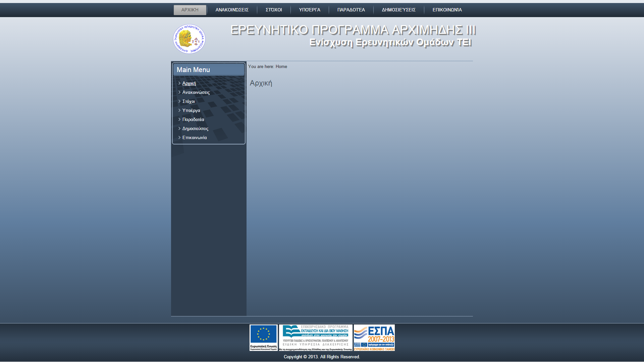Open Παραδοτέα link in the sidebar
Screen dimensions: 644x362
pos(193,120)
